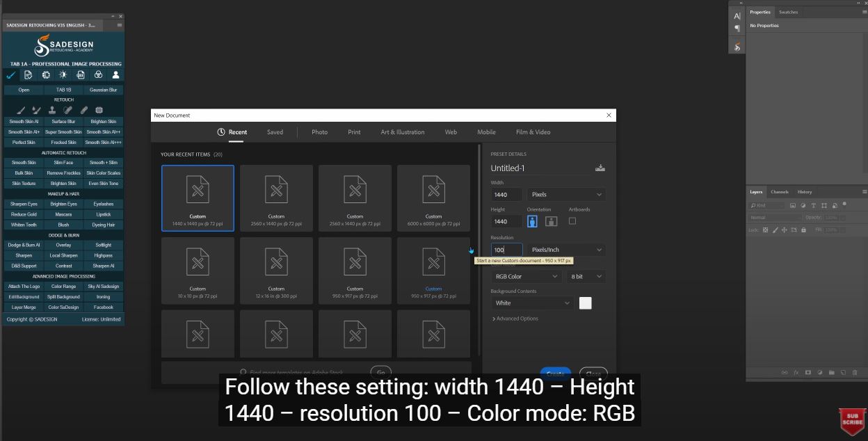Click the person icon in SADESIGN tab row
The width and height of the screenshot is (868, 441).
click(x=116, y=75)
